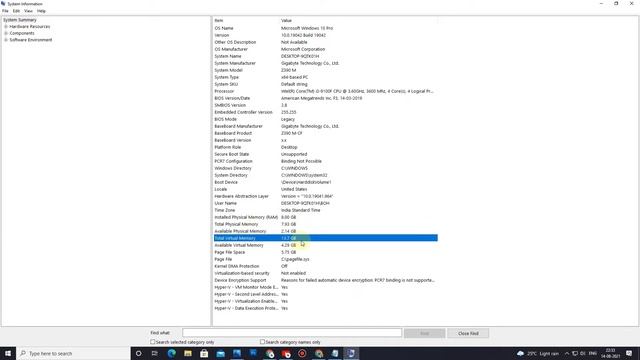This screenshot has height=360, width=640.
Task: Expand the Components node
Action: [6, 33]
